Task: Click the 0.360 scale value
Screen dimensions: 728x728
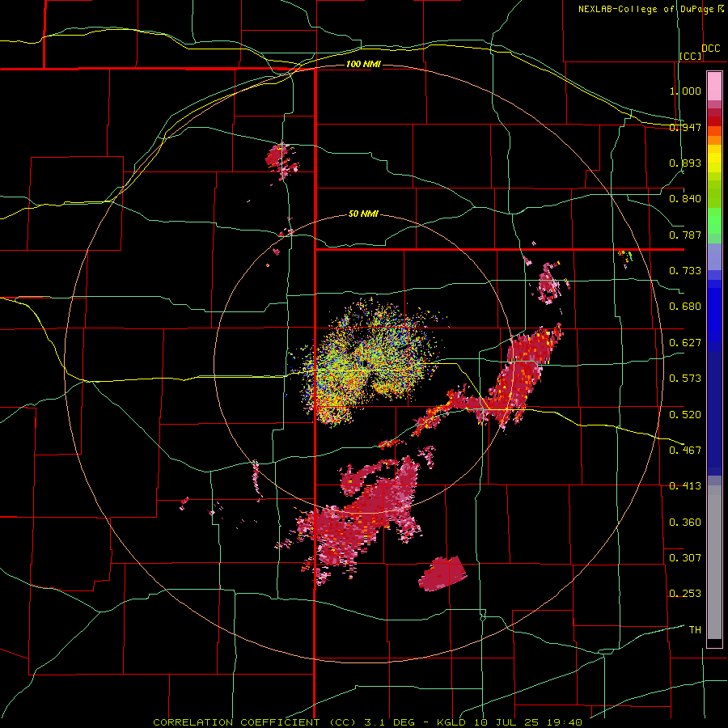Action: coord(685,522)
